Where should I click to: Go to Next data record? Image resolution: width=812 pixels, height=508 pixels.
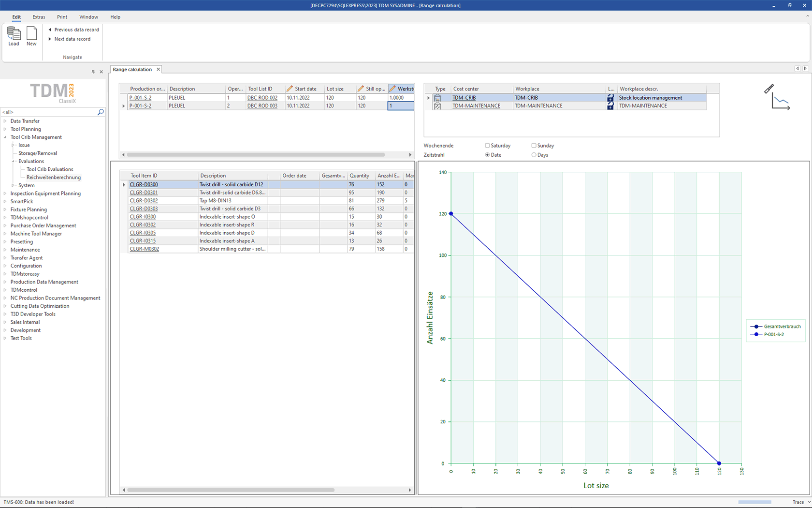tap(70, 39)
